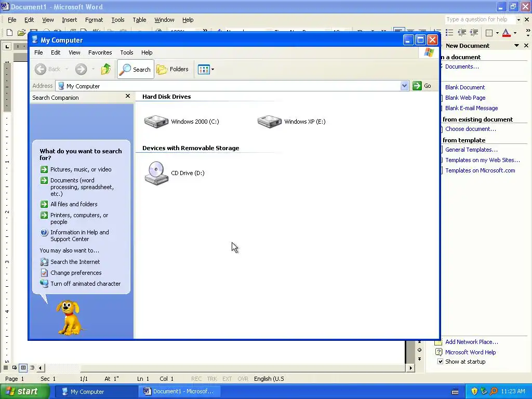Choose All files and folders search
This screenshot has height=399, width=532.
[74, 204]
